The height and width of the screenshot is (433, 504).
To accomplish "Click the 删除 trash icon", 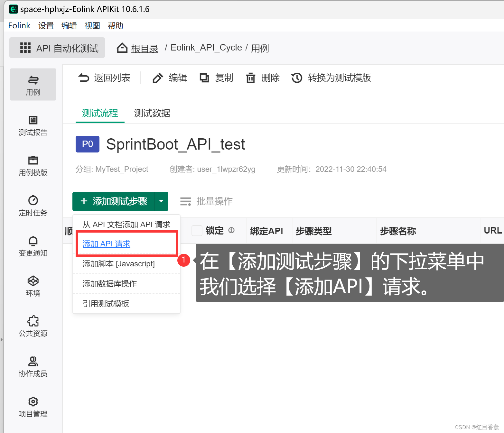I will [251, 78].
